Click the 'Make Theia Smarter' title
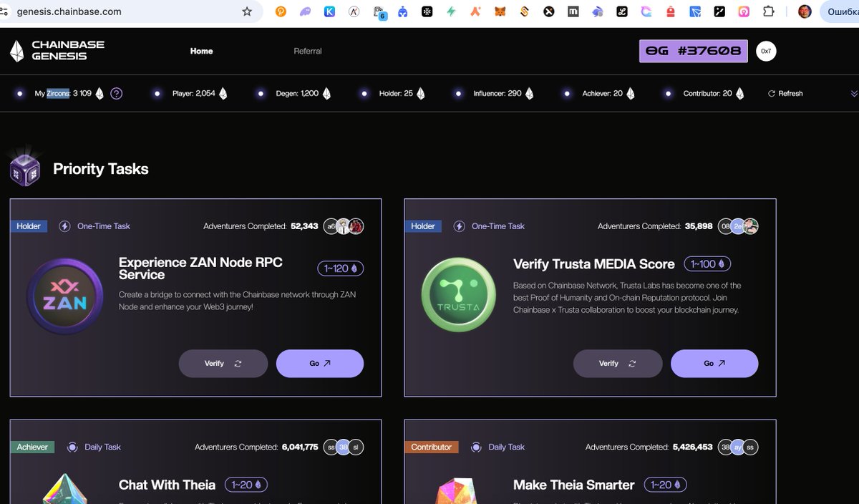The width and height of the screenshot is (859, 504). 574,485
